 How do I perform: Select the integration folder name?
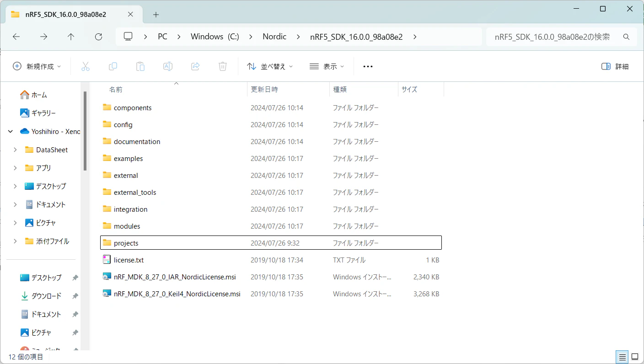click(x=131, y=209)
